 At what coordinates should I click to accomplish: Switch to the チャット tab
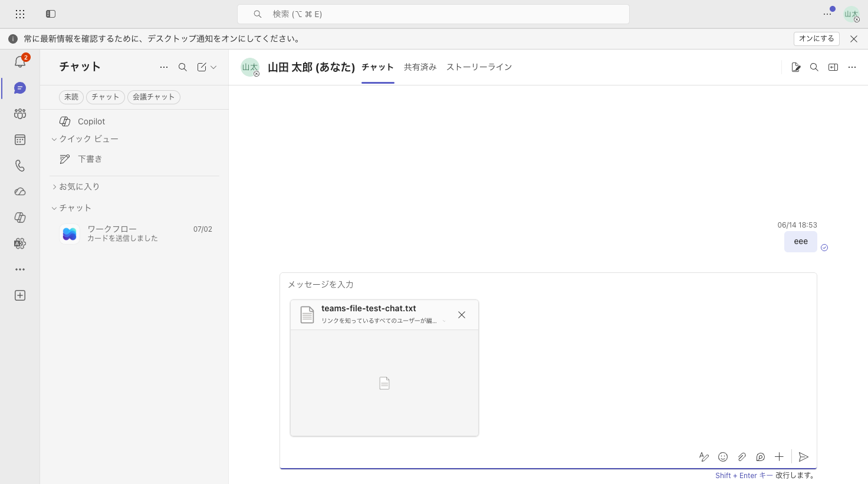377,67
